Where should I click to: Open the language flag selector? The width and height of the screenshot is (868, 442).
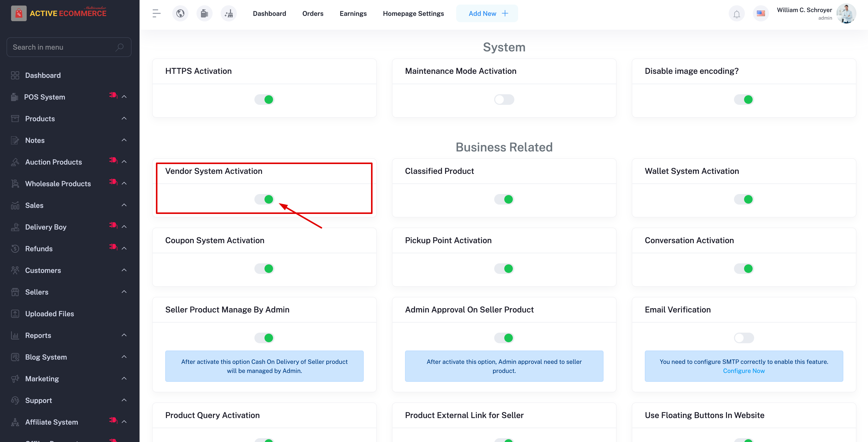761,14
